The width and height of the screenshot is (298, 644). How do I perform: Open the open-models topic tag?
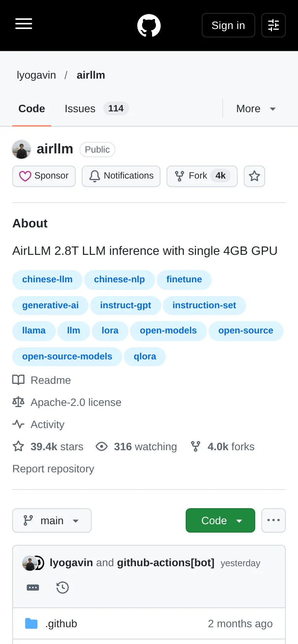point(168,331)
